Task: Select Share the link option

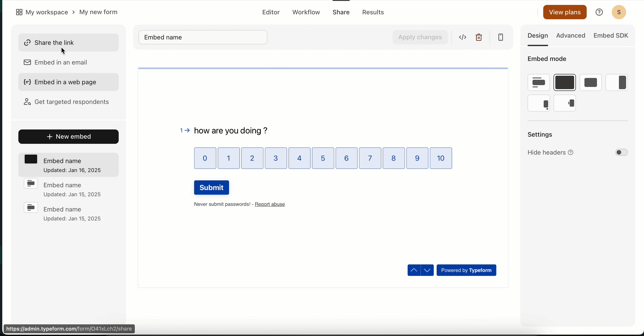Action: click(69, 43)
